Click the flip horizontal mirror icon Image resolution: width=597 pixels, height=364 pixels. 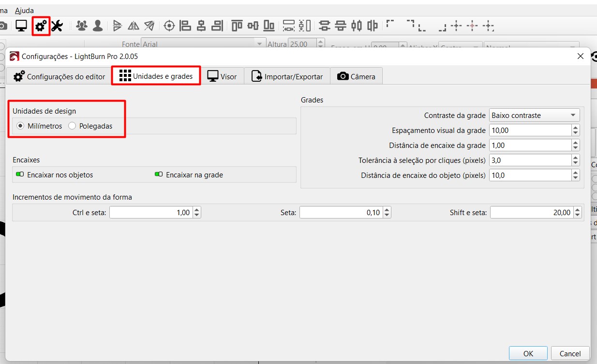[133, 26]
